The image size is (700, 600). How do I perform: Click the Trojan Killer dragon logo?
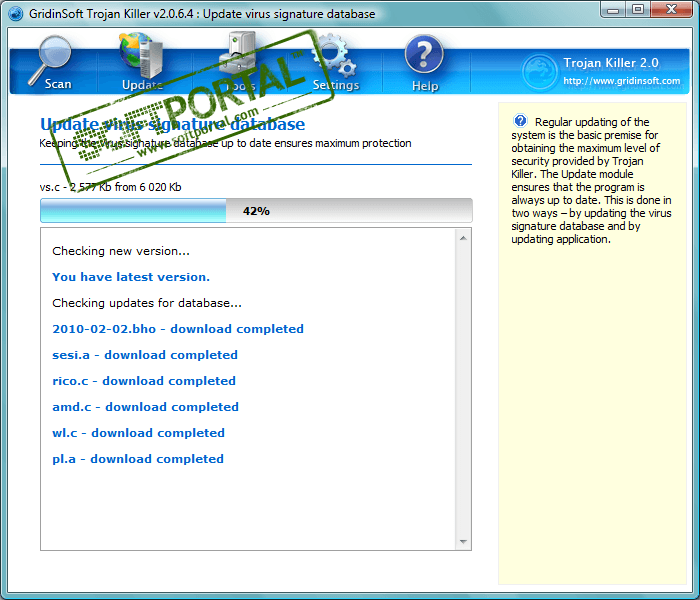point(539,72)
